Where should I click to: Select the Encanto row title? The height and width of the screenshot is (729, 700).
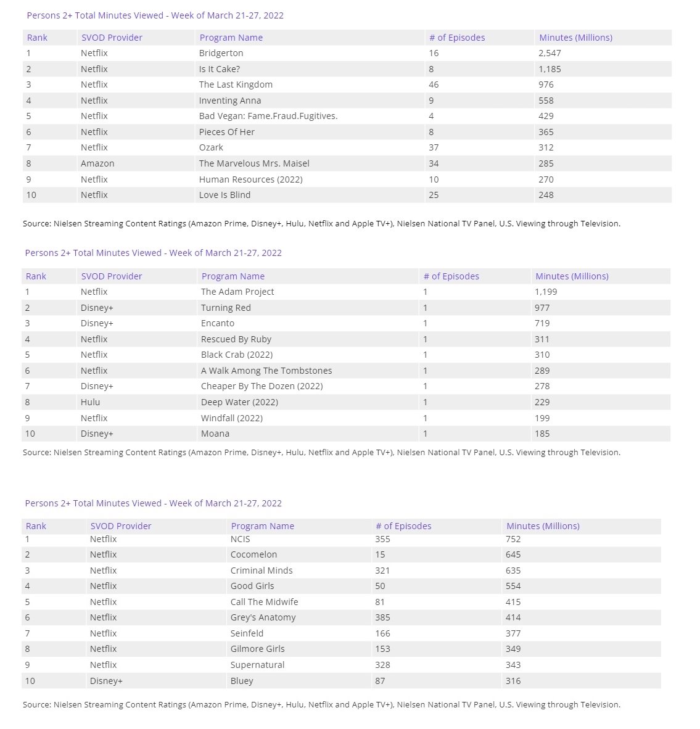point(218,323)
